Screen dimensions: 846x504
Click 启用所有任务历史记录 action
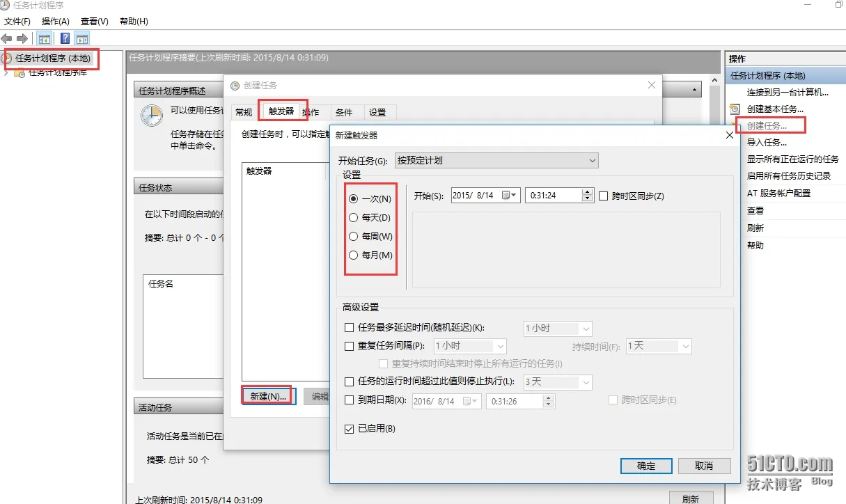click(x=789, y=176)
